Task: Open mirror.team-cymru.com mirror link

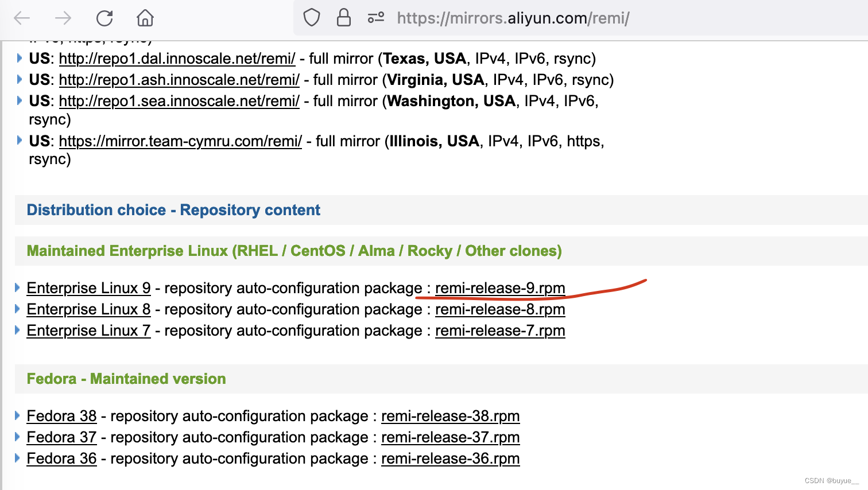Action: click(180, 141)
